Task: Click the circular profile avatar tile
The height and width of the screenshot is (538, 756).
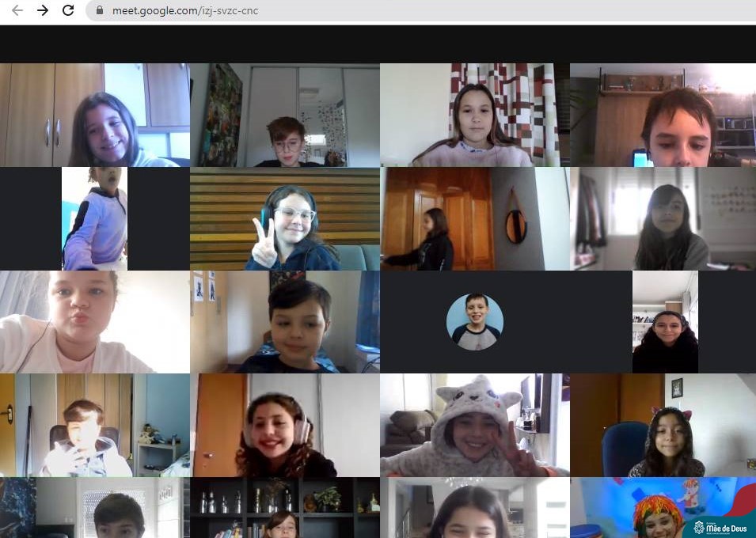Action: [474, 321]
